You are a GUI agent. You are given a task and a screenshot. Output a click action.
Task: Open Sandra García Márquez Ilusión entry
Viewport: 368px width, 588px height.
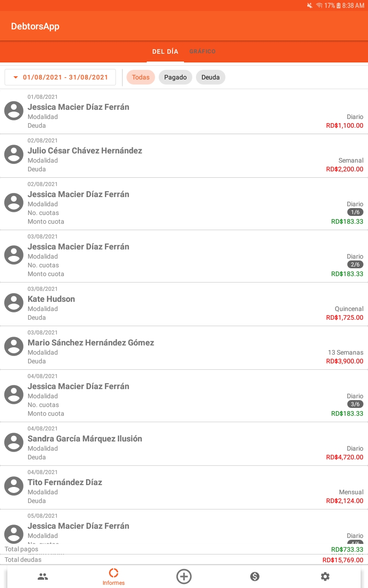pos(184,444)
